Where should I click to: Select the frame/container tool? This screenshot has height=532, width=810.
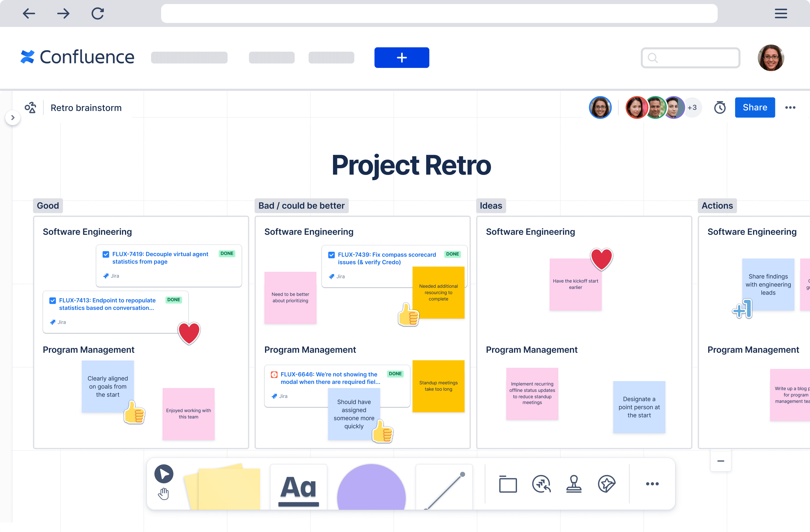coord(508,484)
